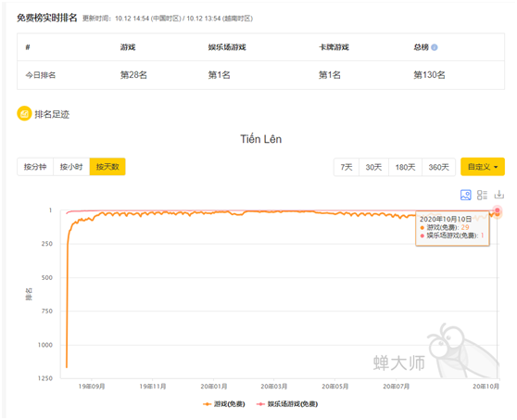Save the chart as an image
This screenshot has width=517, height=420.
pyautogui.click(x=465, y=195)
